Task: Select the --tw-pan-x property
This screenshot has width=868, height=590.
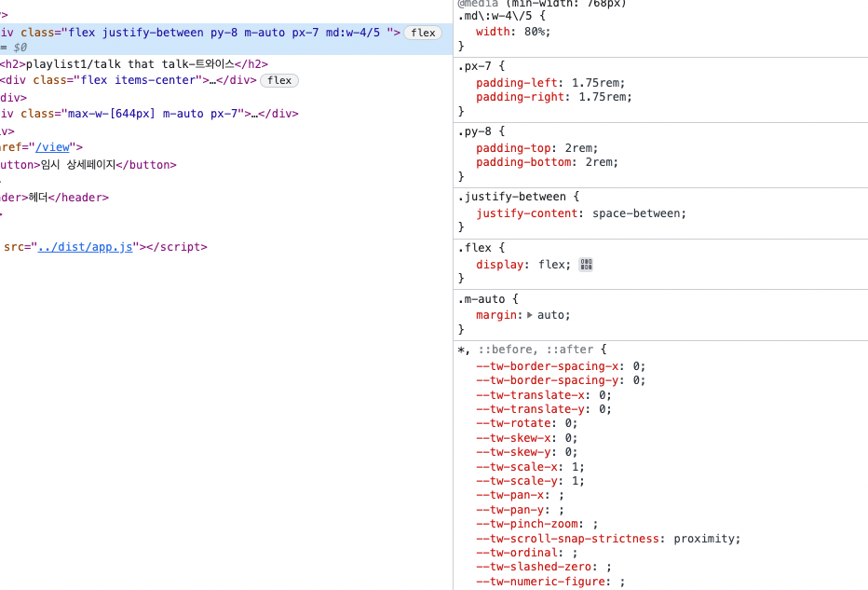Action: (x=509, y=495)
